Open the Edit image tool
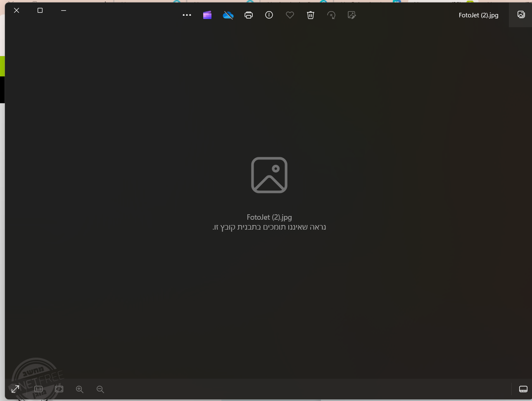This screenshot has width=532, height=401. coord(352,15)
